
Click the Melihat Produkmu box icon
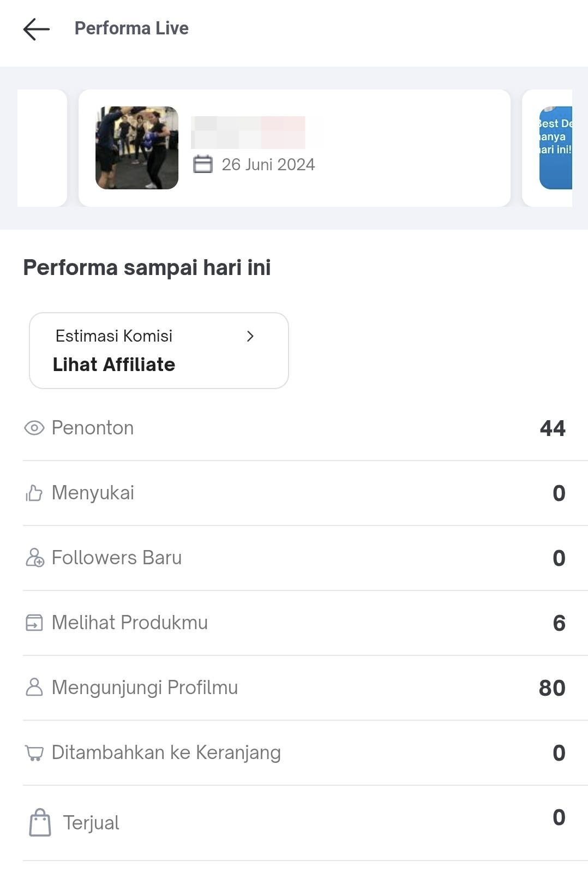(x=34, y=623)
